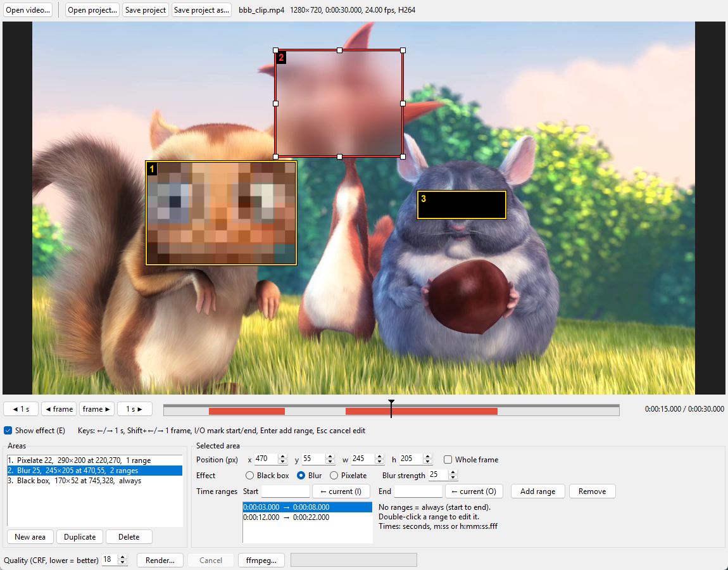Grab bottom-right handle of blur area 2
The height and width of the screenshot is (570, 728).
pos(403,157)
